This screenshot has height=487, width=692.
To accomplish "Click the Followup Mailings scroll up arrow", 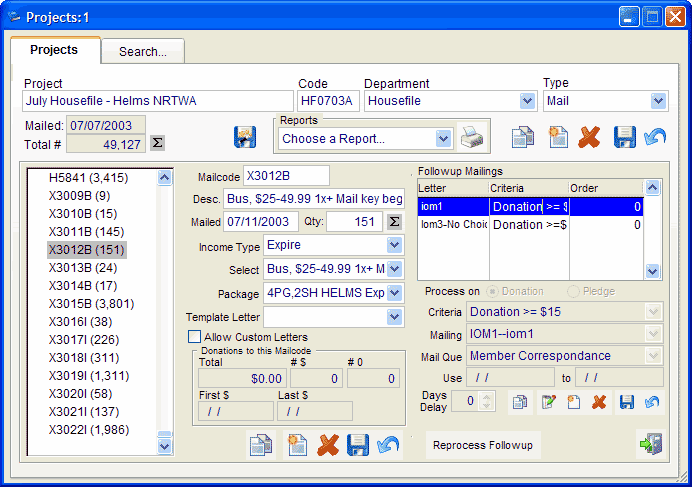I will click(652, 188).
